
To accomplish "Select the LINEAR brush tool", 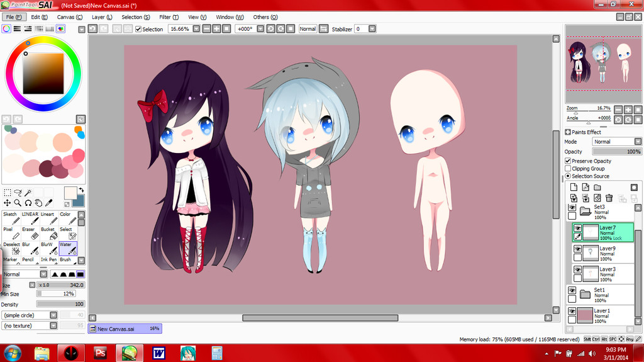I will pos(30,218).
